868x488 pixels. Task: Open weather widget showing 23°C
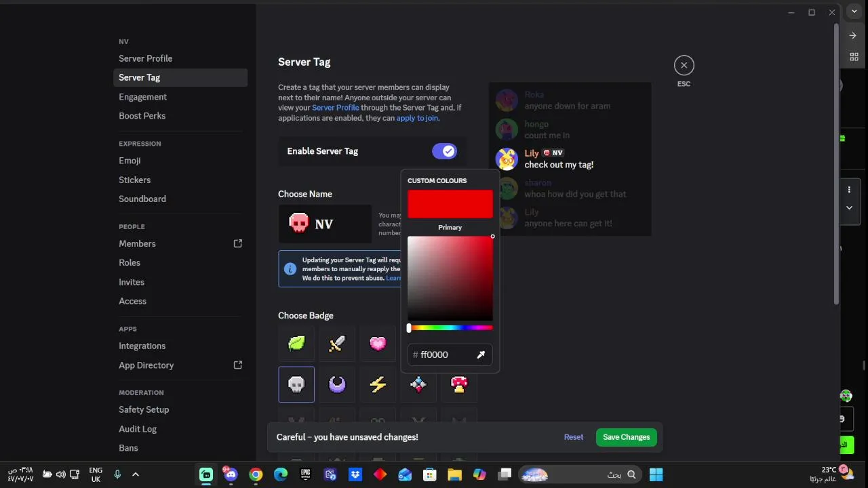(832, 474)
